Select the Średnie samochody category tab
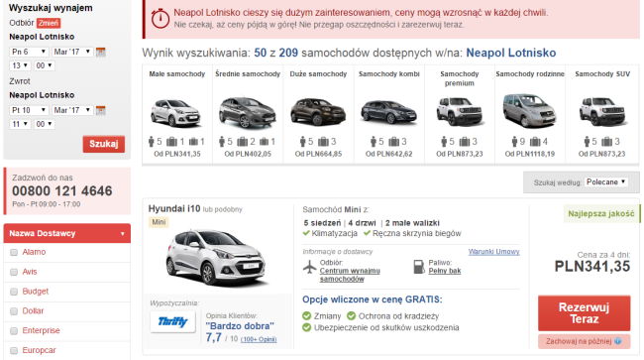The image size is (644, 360). click(248, 114)
